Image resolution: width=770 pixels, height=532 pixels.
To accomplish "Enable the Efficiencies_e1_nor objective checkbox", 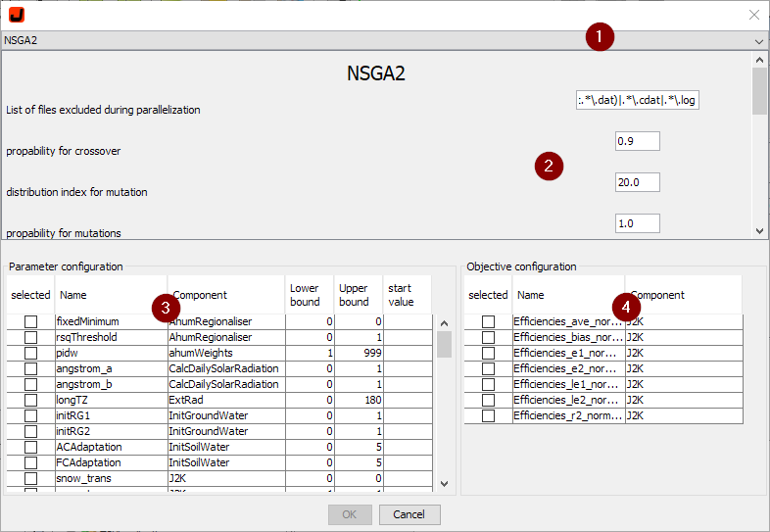I will (x=488, y=353).
